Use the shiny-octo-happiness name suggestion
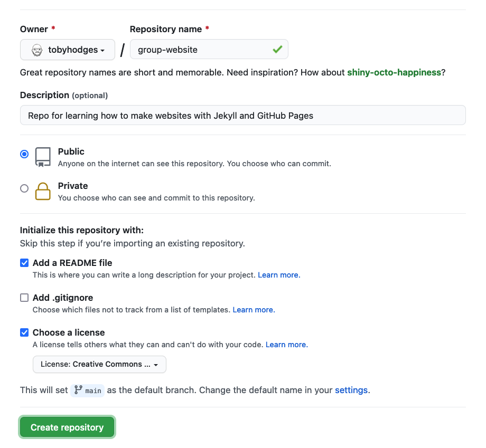Viewport: 486px width, 448px height. coord(394,72)
